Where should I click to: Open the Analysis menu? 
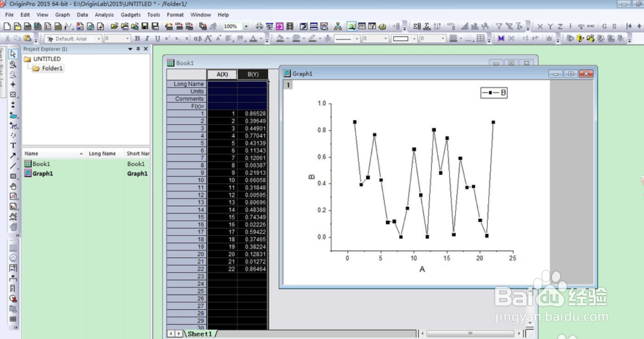pos(104,15)
